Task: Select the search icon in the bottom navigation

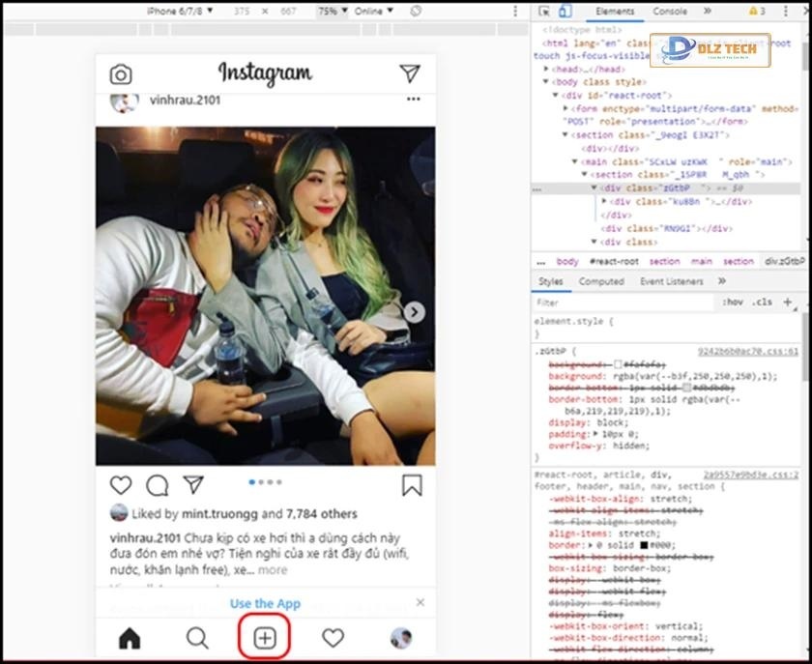Action: 197,638
